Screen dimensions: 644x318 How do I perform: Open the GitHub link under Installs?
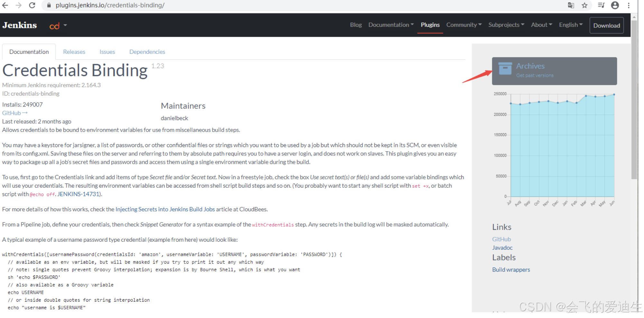(x=15, y=113)
